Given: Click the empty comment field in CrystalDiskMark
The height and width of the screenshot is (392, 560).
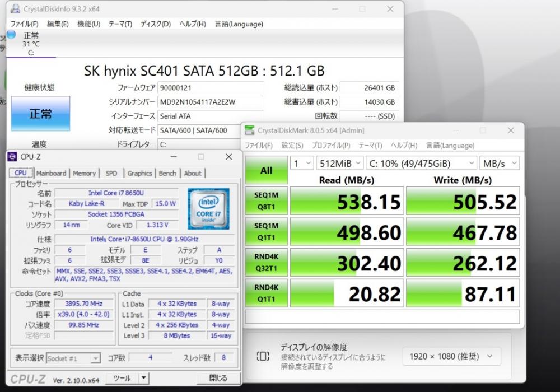Looking at the screenshot, I should [x=382, y=316].
